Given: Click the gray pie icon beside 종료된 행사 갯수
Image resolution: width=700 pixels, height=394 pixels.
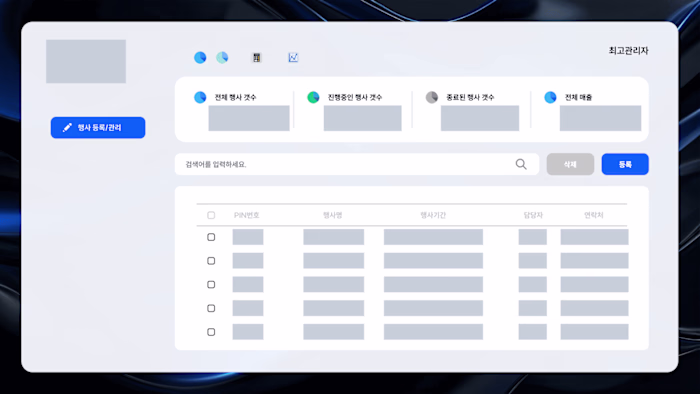Looking at the screenshot, I should pyautogui.click(x=432, y=97).
